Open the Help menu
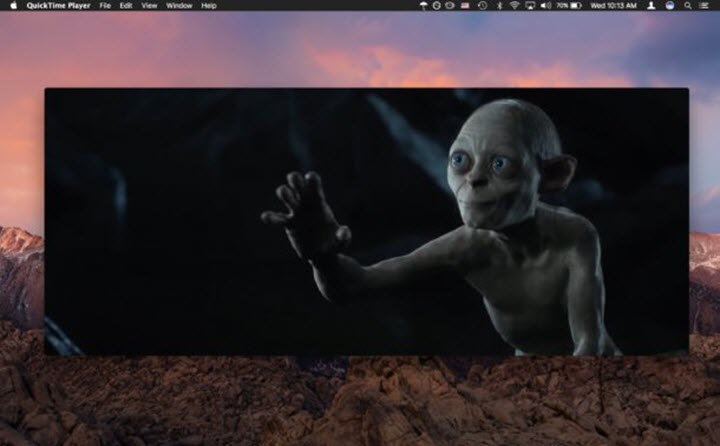 click(x=208, y=6)
